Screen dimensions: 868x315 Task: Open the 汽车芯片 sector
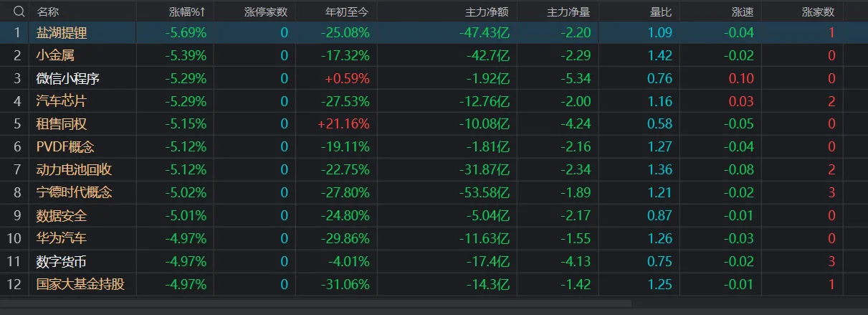pyautogui.click(x=62, y=101)
